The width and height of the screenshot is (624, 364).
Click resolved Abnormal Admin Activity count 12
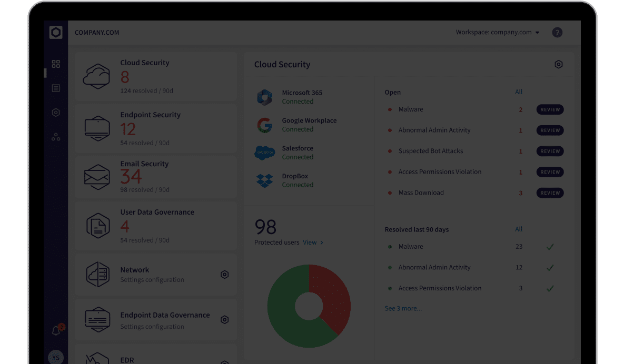click(519, 267)
